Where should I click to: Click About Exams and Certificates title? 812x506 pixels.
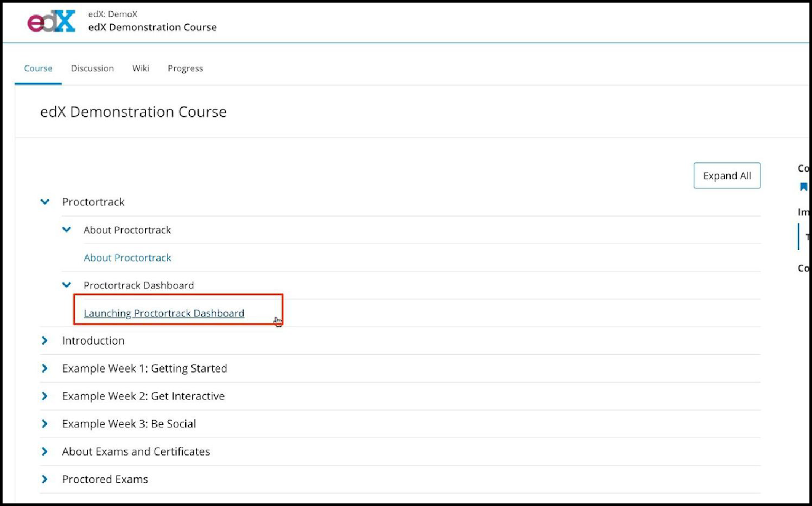click(x=136, y=451)
